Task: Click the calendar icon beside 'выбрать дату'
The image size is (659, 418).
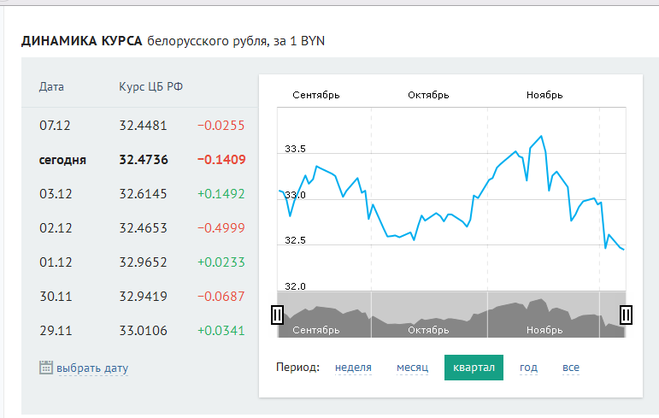Action: click(x=45, y=367)
